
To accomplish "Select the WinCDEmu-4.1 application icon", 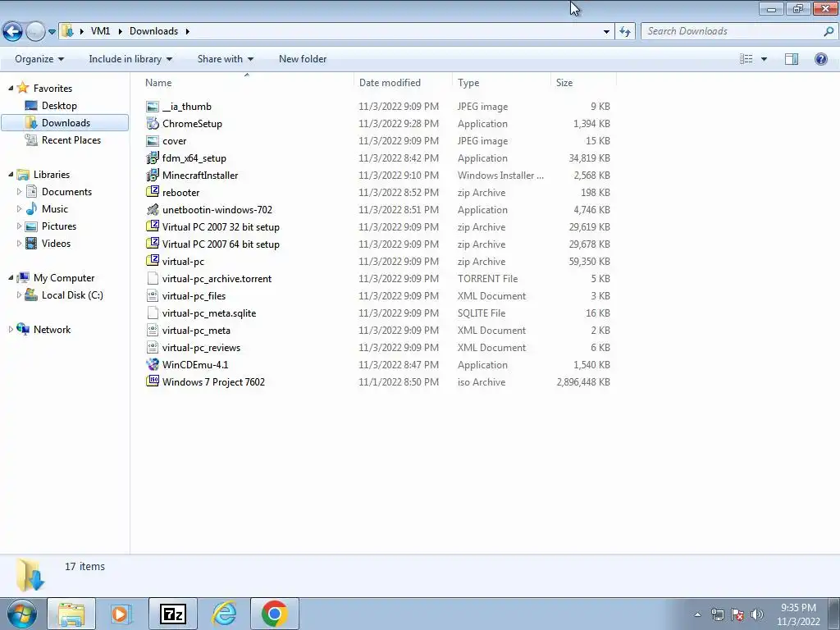I will 153,364.
